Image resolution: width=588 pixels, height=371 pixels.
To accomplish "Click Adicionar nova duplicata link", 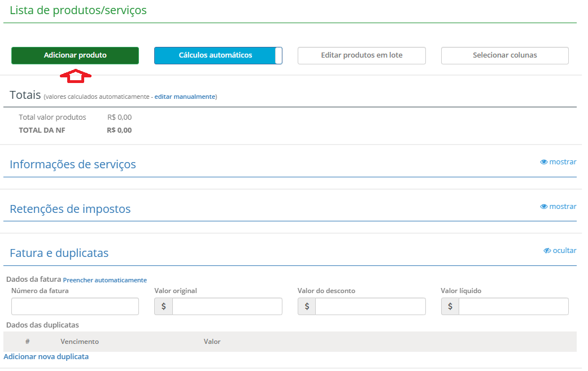I will click(46, 357).
